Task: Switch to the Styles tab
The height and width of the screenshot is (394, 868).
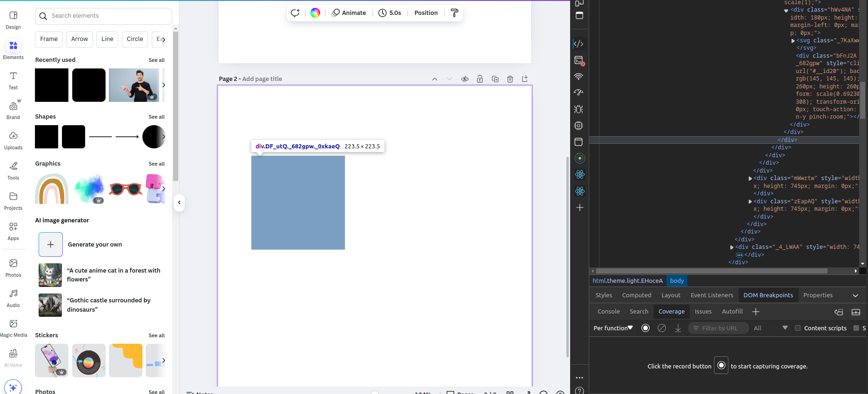Action: 604,295
